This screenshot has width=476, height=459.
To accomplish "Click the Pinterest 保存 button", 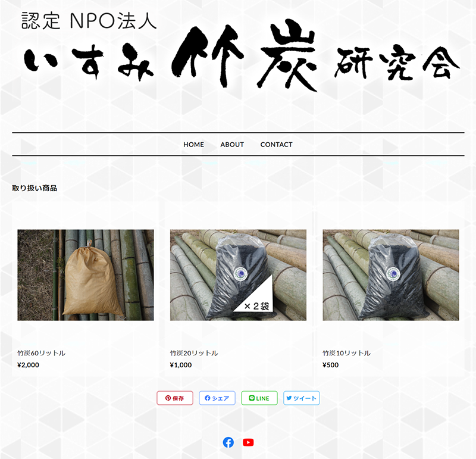I will [175, 398].
